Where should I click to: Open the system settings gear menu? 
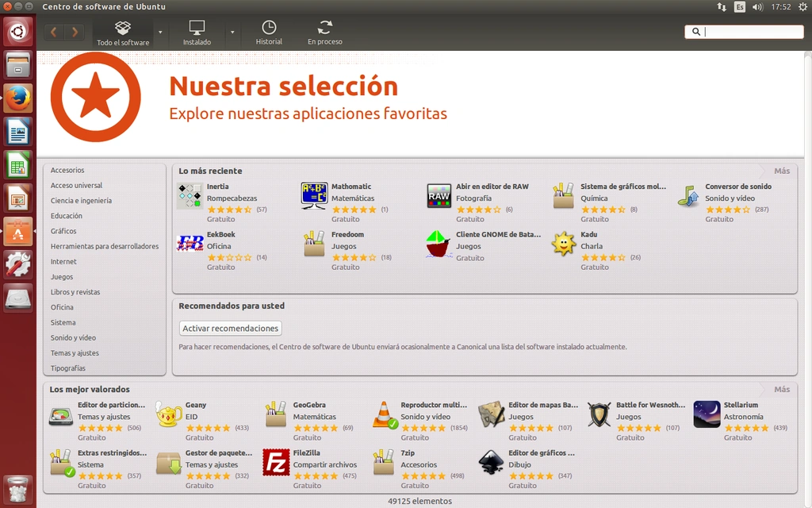click(x=802, y=6)
